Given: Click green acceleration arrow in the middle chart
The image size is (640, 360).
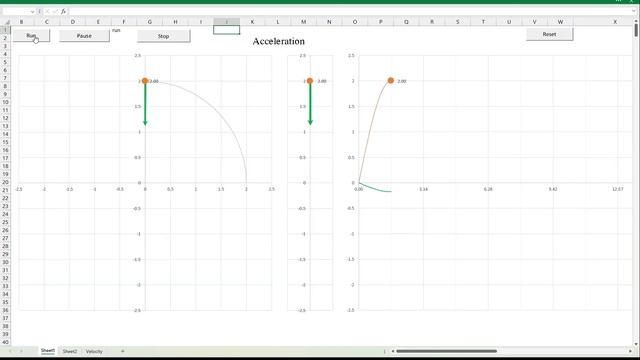Looking at the screenshot, I should 310,104.
